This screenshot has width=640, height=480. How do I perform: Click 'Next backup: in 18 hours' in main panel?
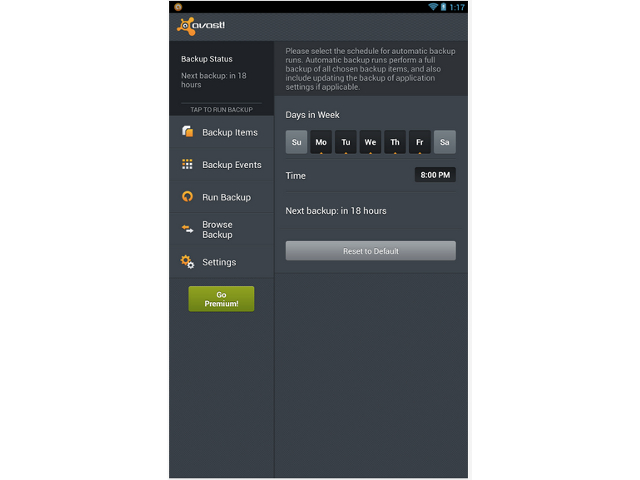tap(336, 211)
